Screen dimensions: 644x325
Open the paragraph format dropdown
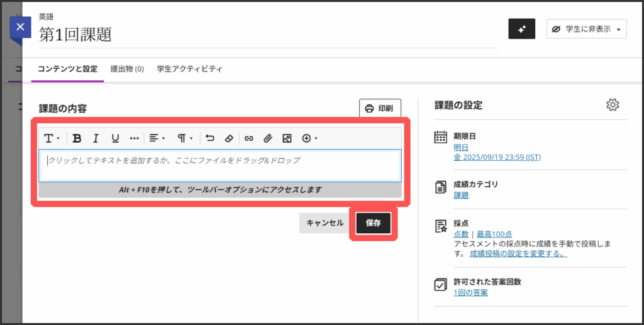[184, 138]
